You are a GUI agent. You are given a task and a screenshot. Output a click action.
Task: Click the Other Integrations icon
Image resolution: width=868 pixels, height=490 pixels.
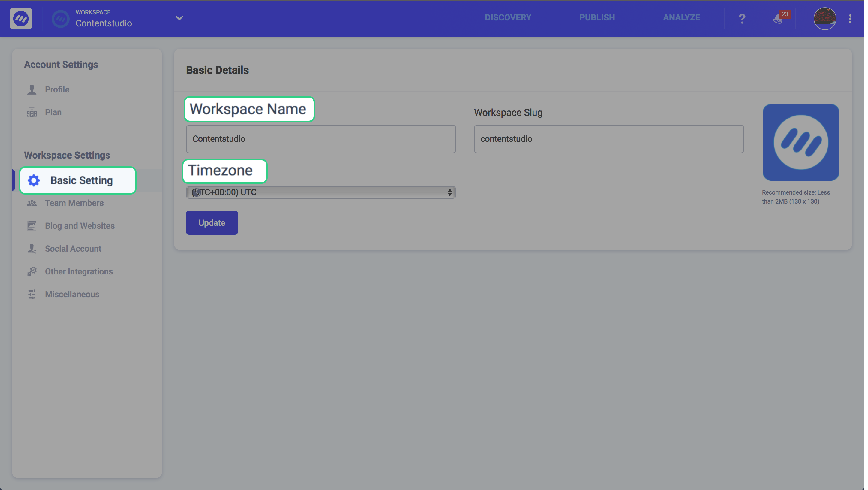tap(32, 271)
